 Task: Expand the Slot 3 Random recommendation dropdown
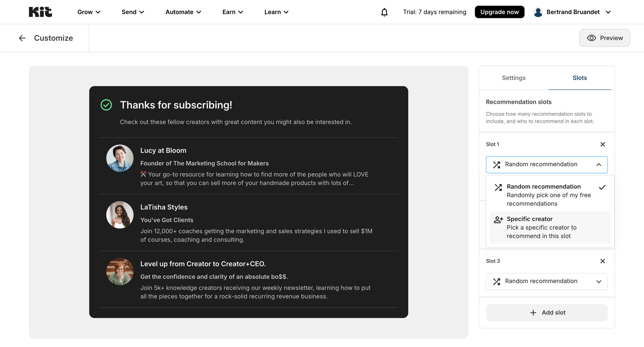pos(547,281)
